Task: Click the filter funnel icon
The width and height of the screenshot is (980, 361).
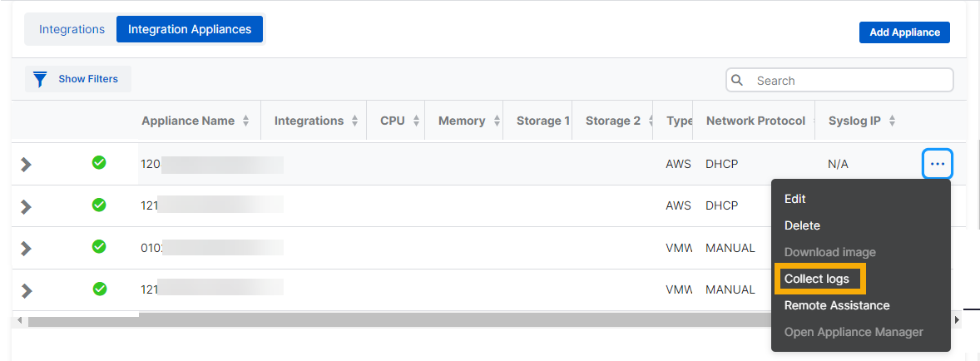Action: 39,80
